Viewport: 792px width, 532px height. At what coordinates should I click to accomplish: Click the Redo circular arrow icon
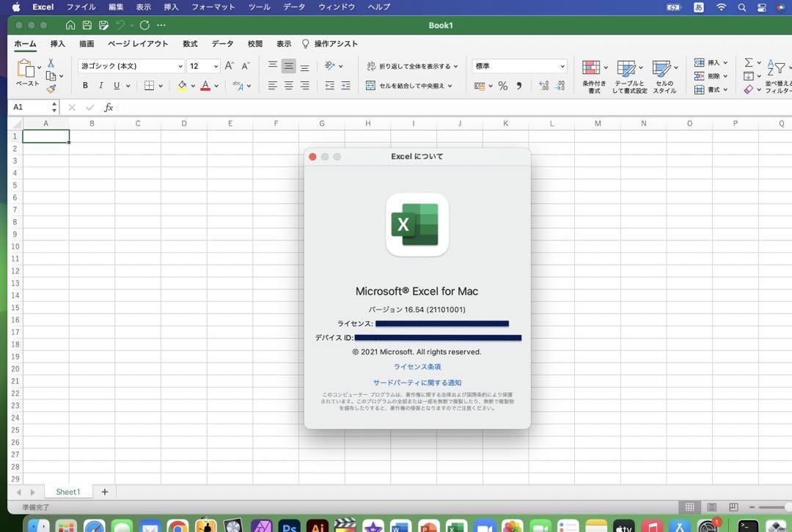click(144, 25)
